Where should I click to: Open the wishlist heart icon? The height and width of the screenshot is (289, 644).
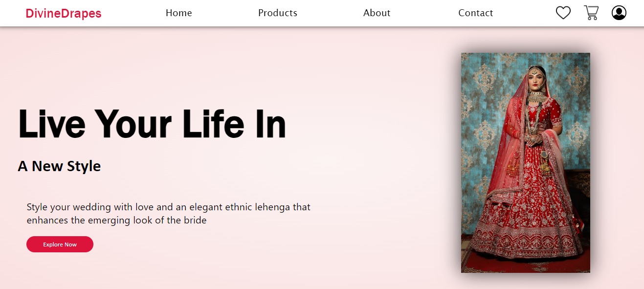tap(563, 13)
